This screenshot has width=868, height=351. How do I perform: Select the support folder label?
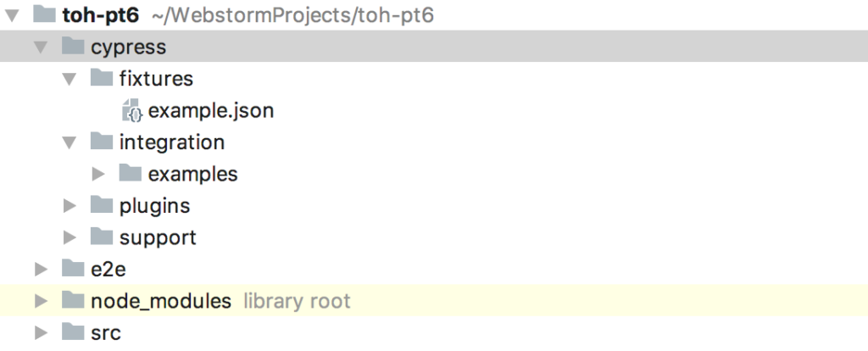(x=158, y=237)
